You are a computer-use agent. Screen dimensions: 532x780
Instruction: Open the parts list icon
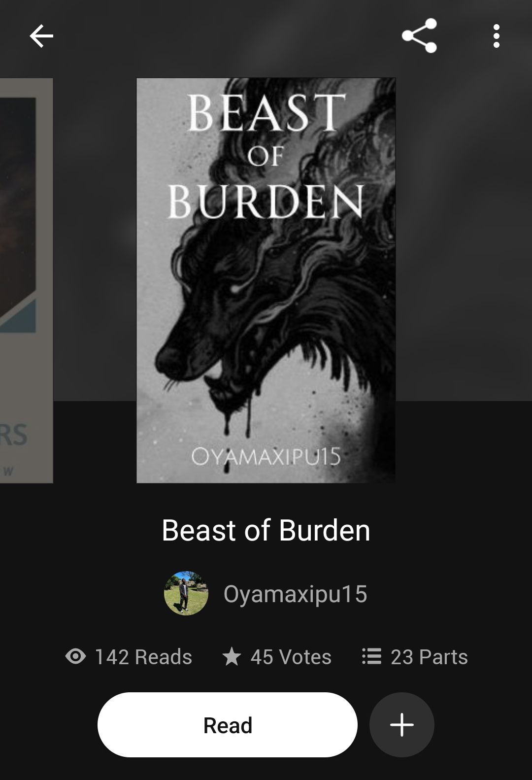click(372, 656)
